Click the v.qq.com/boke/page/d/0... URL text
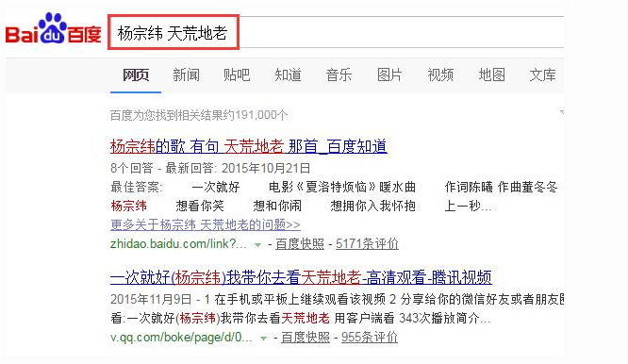628x364 pixels. click(x=181, y=338)
